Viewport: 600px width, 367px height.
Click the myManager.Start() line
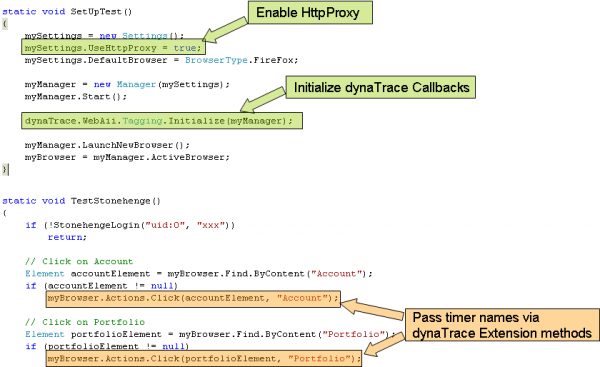point(76,96)
